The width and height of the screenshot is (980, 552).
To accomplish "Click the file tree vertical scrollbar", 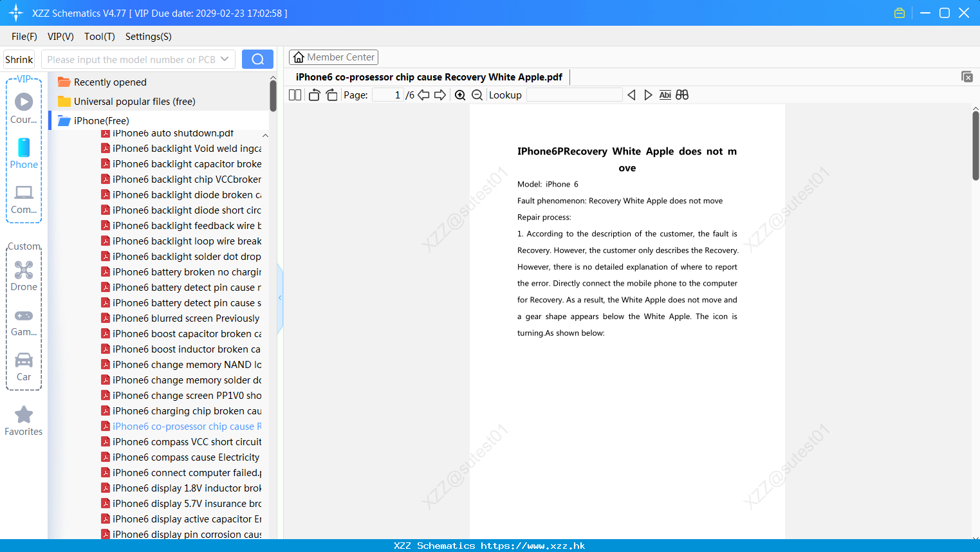I will pyautogui.click(x=273, y=95).
